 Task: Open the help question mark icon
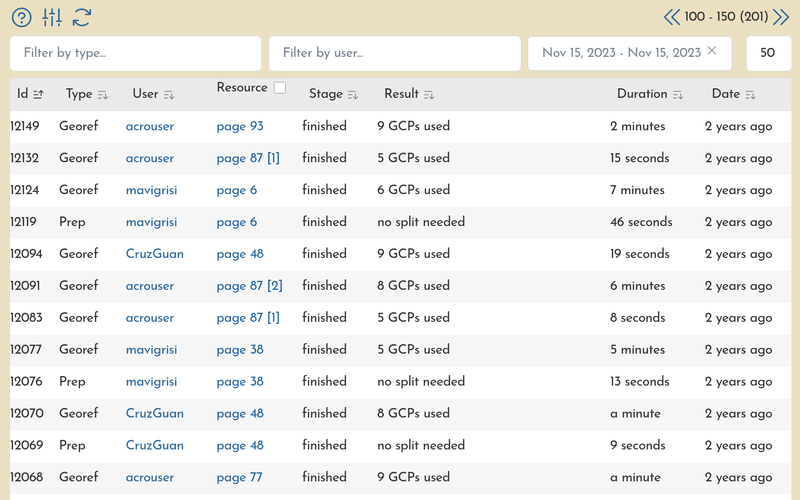pyautogui.click(x=21, y=17)
